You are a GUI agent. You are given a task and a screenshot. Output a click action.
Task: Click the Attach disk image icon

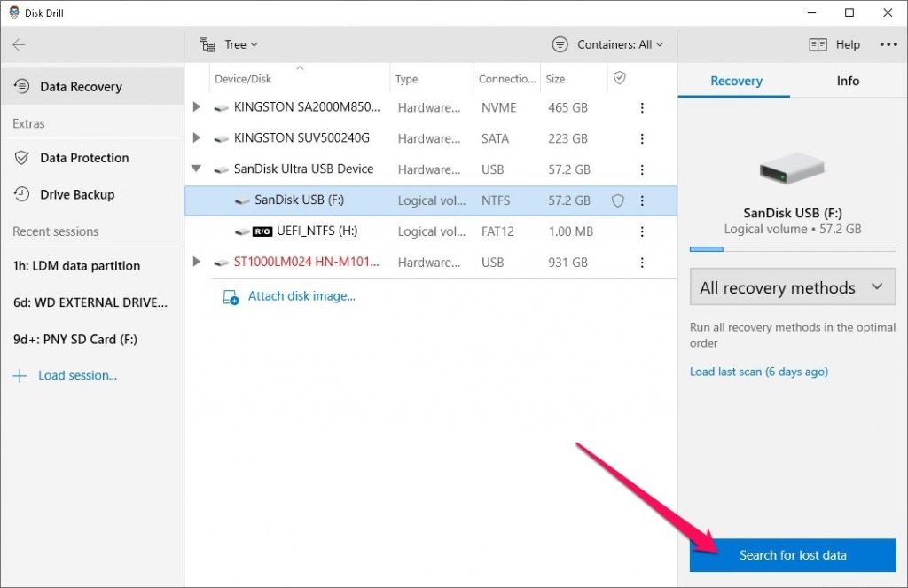click(x=230, y=296)
